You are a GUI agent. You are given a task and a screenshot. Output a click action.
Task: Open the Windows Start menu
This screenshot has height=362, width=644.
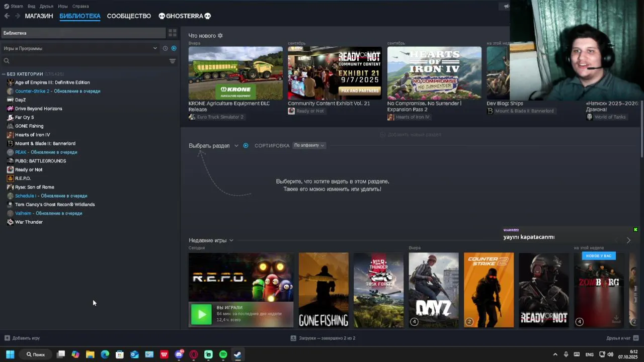10,354
